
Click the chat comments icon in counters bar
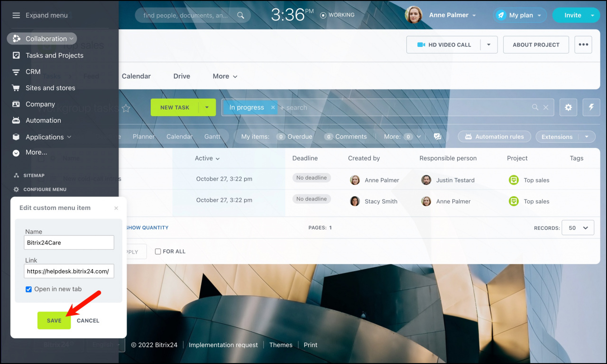pos(437,136)
